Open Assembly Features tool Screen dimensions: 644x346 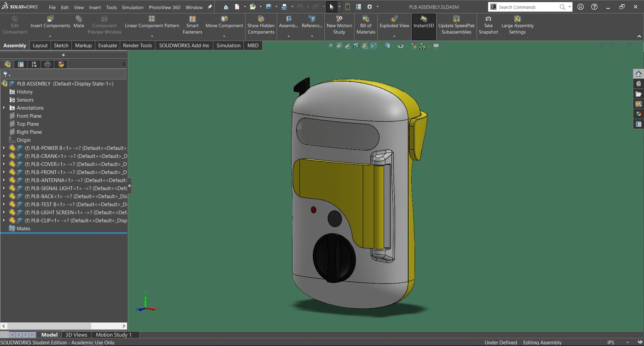(x=288, y=22)
